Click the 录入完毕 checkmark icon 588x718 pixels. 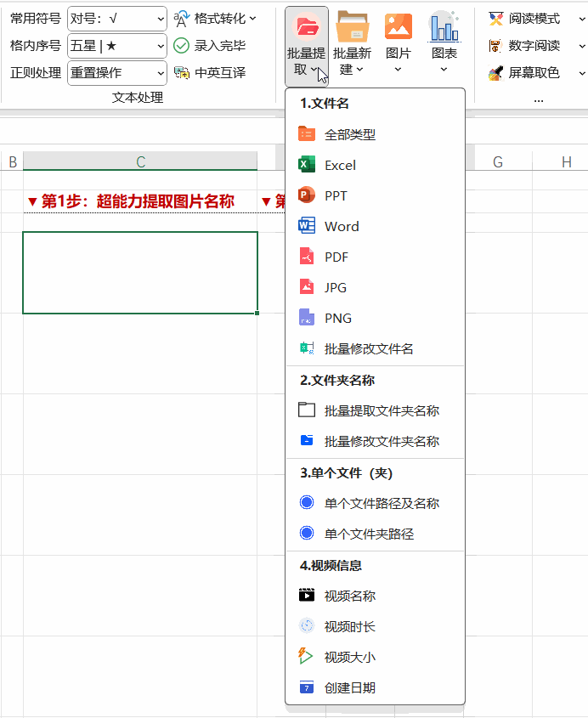point(181,46)
